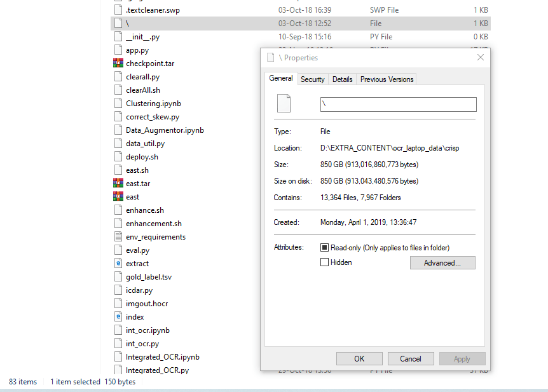
Task: Select the gold_label.tsv file
Action: [x=149, y=277]
